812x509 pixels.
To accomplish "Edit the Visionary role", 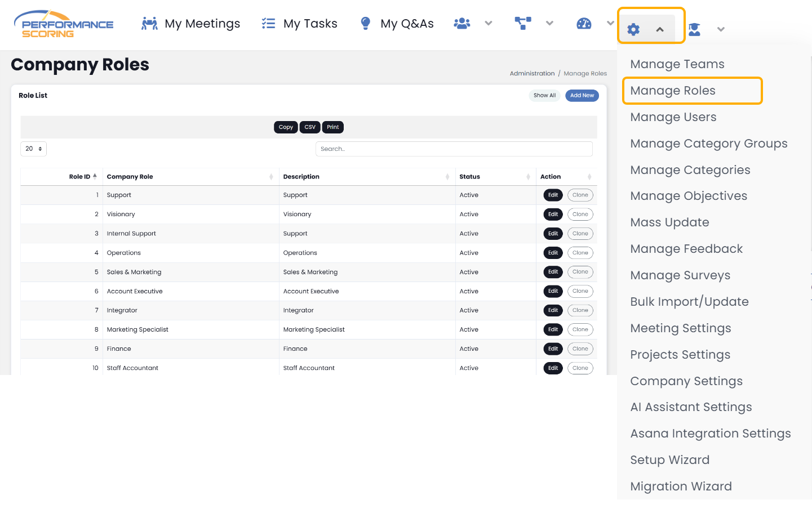I will (x=553, y=215).
